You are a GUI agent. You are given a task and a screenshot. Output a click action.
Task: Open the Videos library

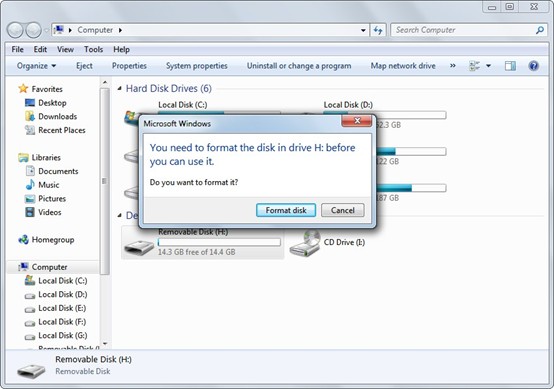point(49,212)
